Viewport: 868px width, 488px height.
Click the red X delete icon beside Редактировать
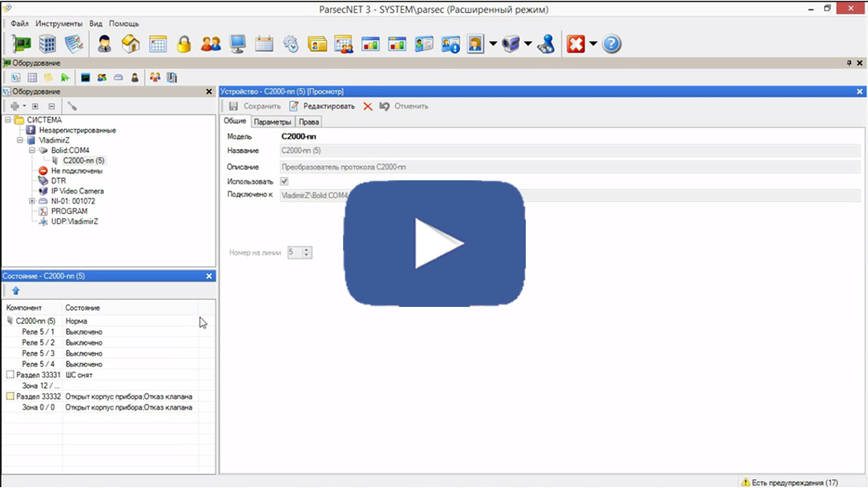[368, 107]
